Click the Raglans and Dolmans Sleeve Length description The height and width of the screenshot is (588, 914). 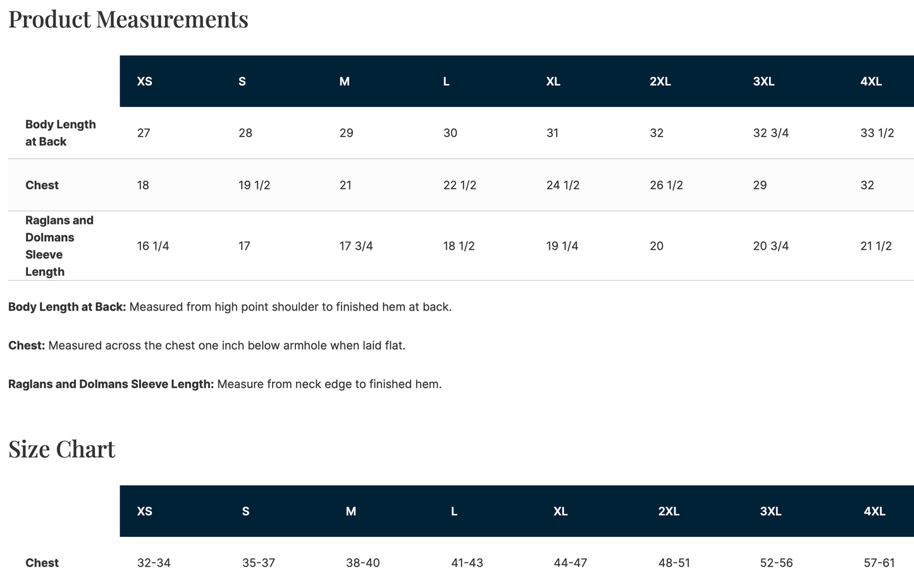tap(225, 384)
